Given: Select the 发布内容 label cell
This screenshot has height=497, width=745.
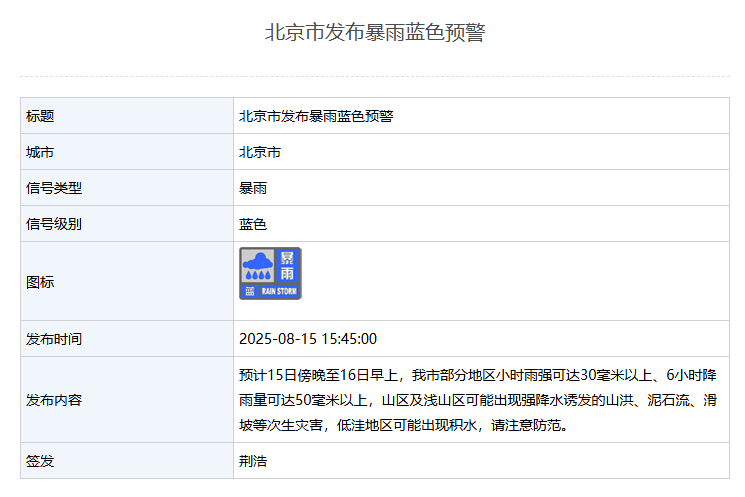Looking at the screenshot, I should tap(54, 400).
